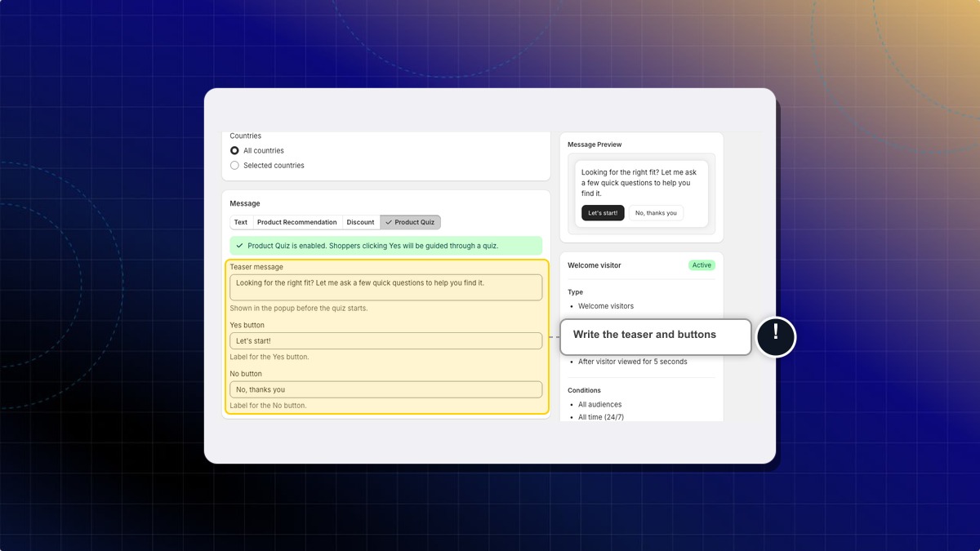The width and height of the screenshot is (980, 551).
Task: Choose the Selected countries radio option
Action: [234, 166]
